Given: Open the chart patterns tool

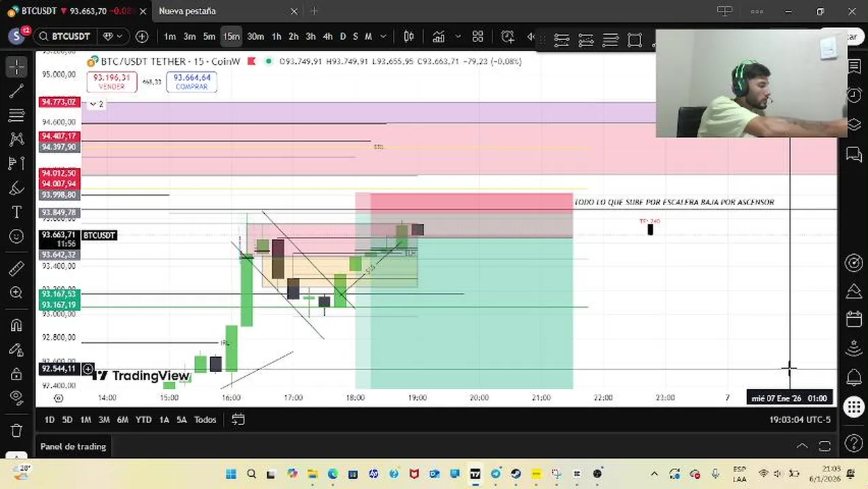Looking at the screenshot, I should point(17,139).
